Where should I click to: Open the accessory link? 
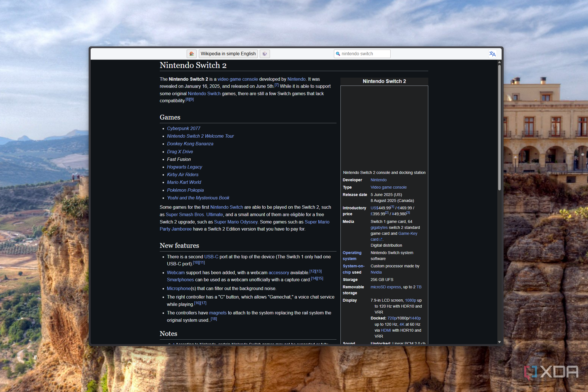pos(279,272)
